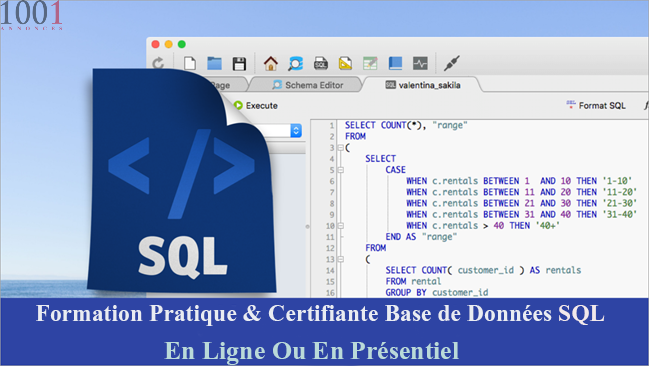Collapse the fold marker at line 13
The image size is (650, 366).
tap(340, 259)
